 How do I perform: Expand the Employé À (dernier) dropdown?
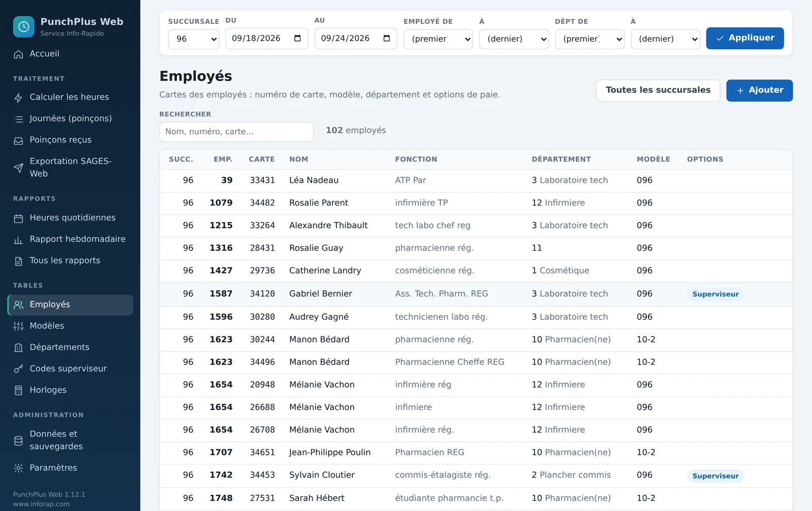click(x=514, y=39)
